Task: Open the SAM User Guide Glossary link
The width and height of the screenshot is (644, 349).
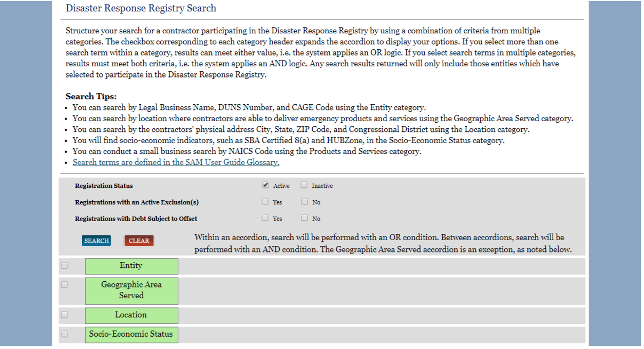Action: [176, 162]
